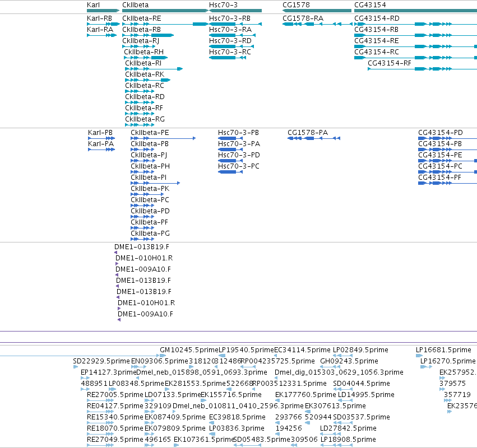Screen dimensions: 477x448
Task: Pick the CG43154-RC transcript label
Action: tap(377, 52)
